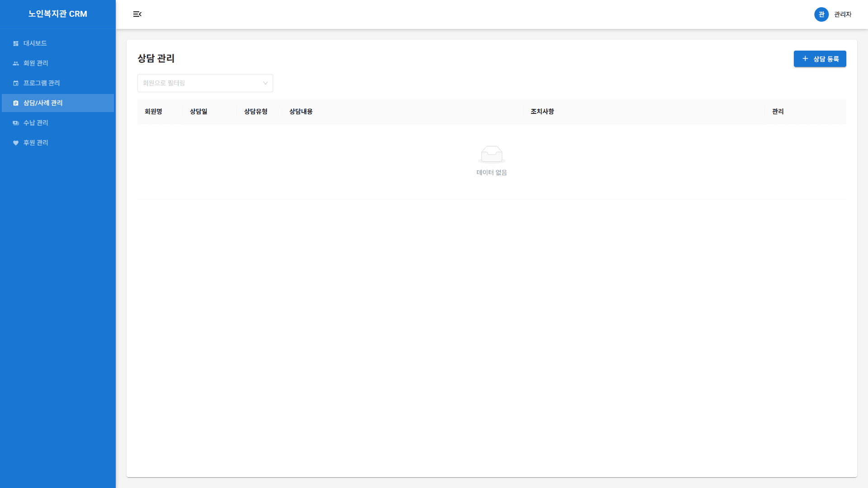
Task: Click the 노인복지관 CRM logo title
Action: (58, 14)
